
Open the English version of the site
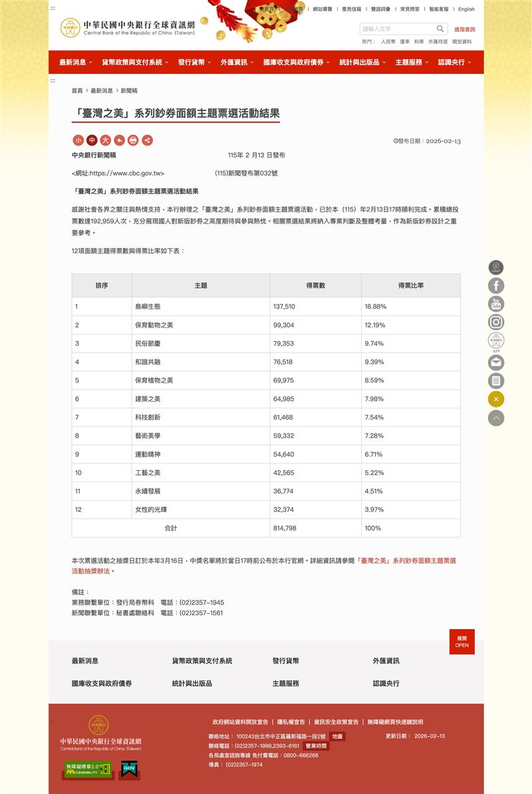pos(466,9)
